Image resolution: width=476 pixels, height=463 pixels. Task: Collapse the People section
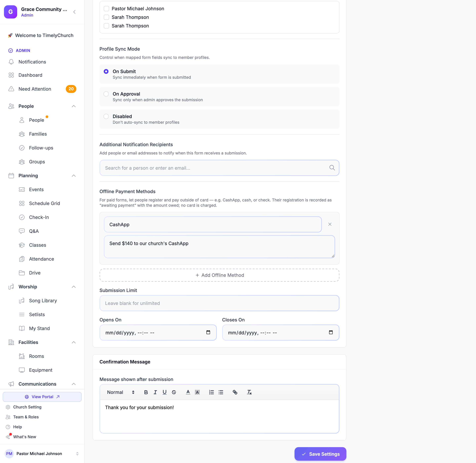click(x=74, y=106)
